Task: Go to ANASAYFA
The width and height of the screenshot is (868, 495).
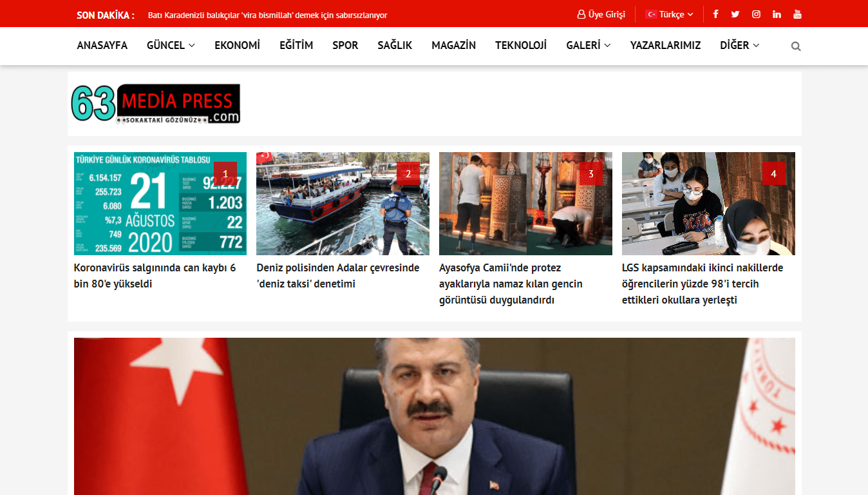Action: (102, 45)
